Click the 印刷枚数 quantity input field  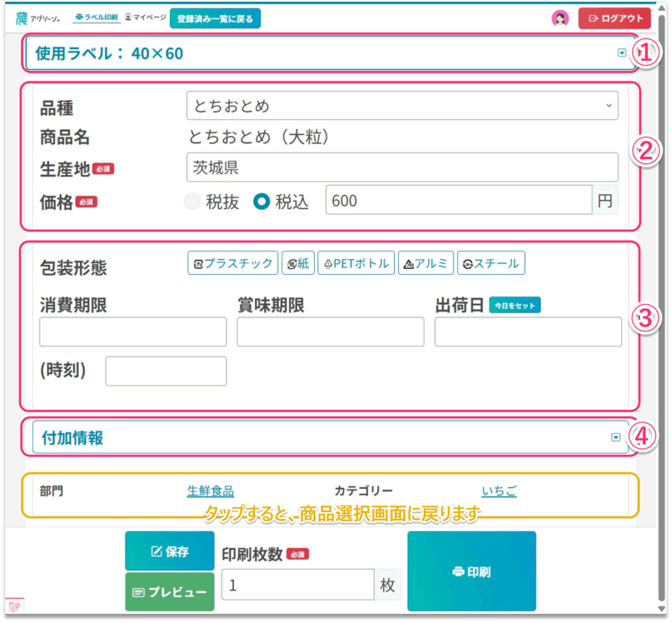click(x=297, y=584)
